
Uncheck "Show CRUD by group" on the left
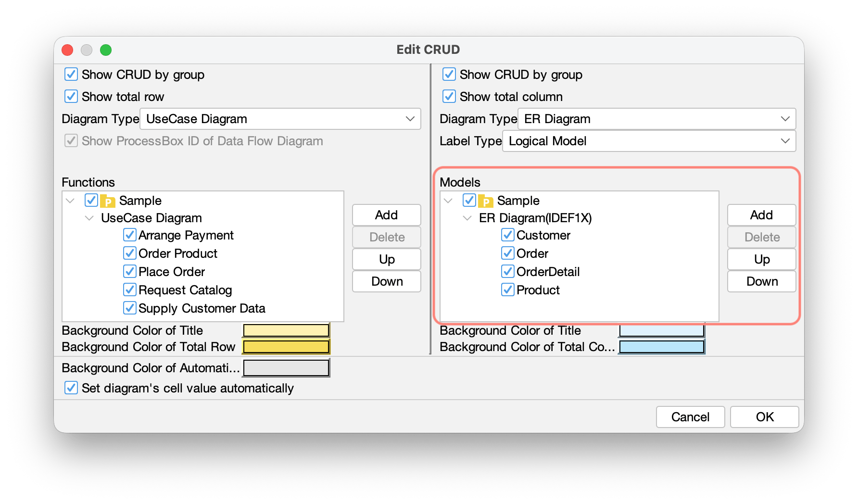(x=71, y=75)
